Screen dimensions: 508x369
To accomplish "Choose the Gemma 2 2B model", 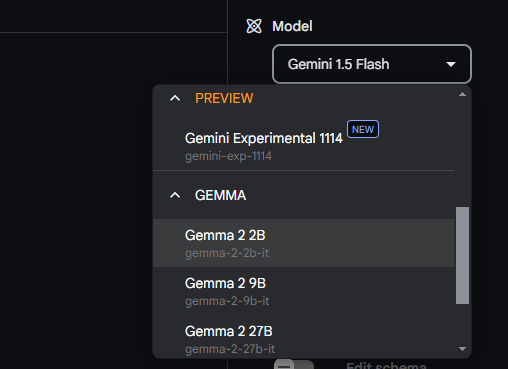I will tap(303, 243).
